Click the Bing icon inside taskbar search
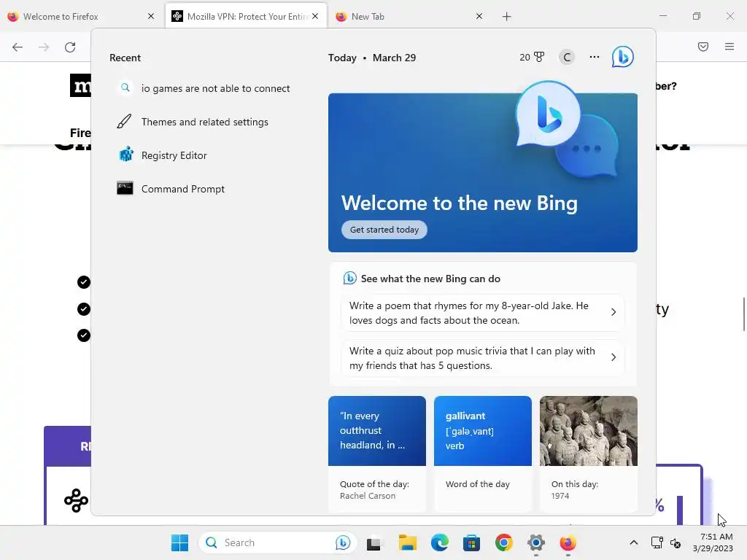747x560 pixels. click(343, 542)
